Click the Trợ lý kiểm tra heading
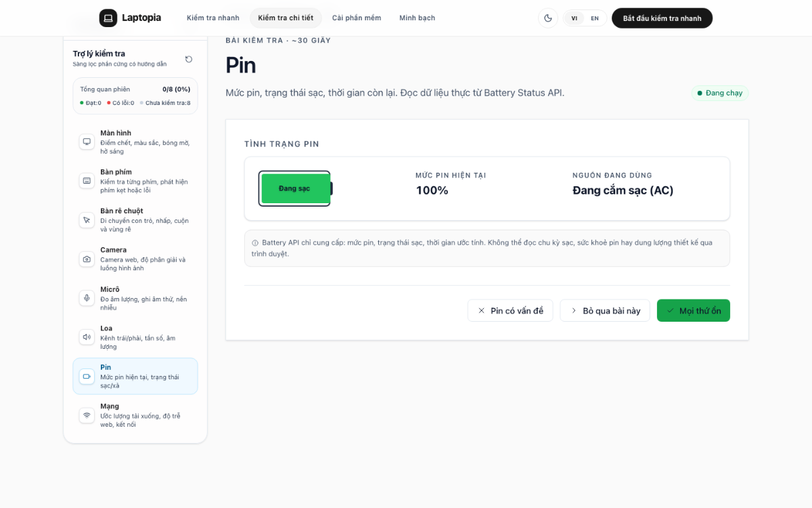This screenshot has height=508, width=812. point(99,54)
